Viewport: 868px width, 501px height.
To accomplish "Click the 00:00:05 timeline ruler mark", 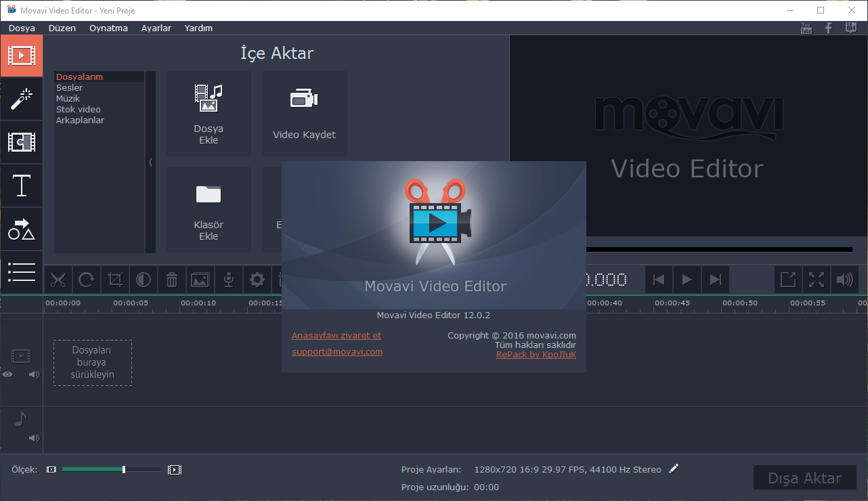I will 131,303.
